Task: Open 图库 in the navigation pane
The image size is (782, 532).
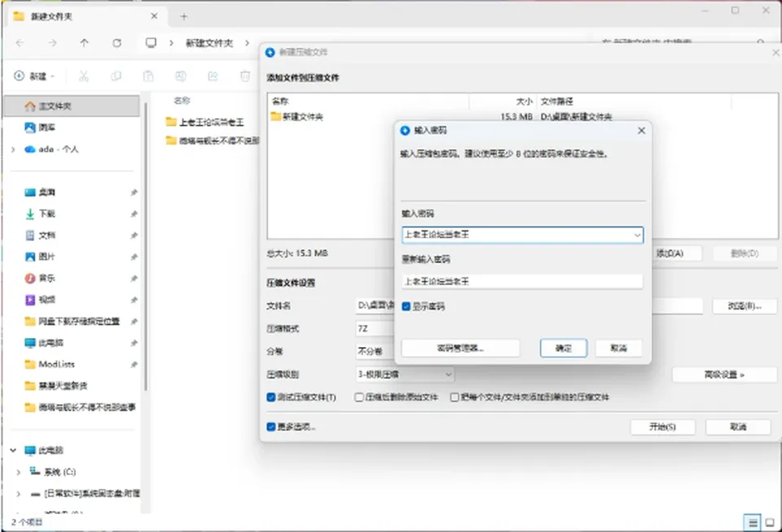Action: click(47, 128)
